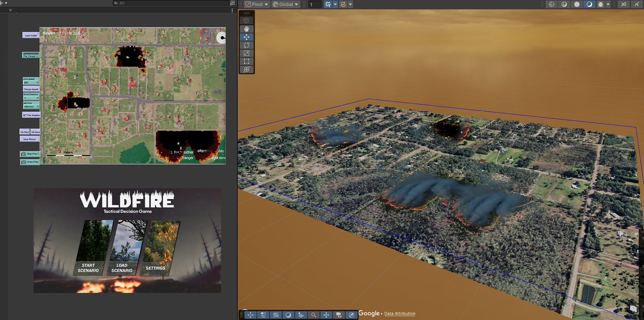
Task: Toggle 2D view mode button
Action: click(624, 4)
